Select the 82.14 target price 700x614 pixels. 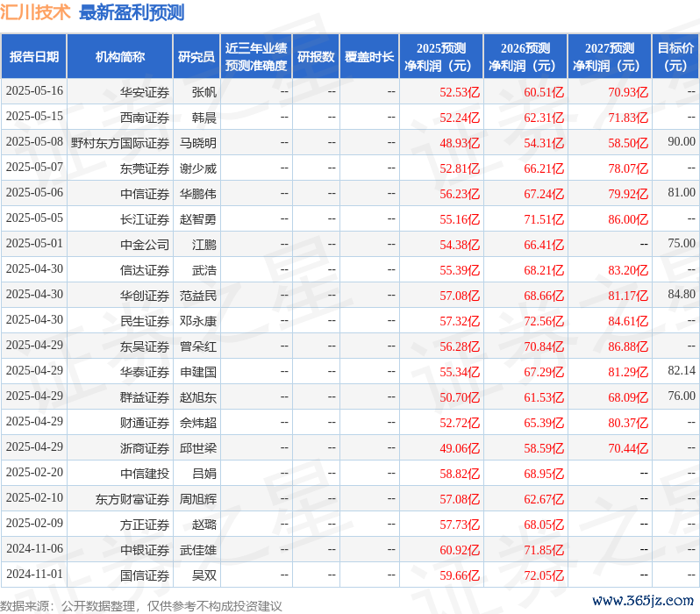[682, 371]
